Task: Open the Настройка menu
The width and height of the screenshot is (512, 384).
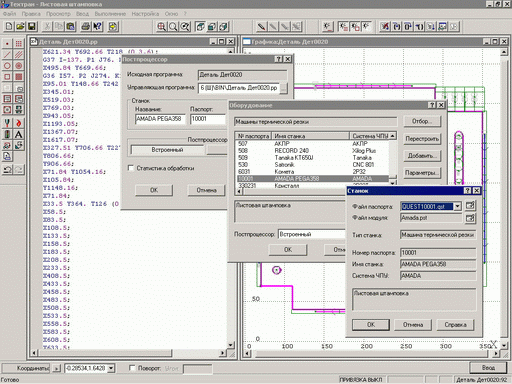Action: tap(145, 14)
